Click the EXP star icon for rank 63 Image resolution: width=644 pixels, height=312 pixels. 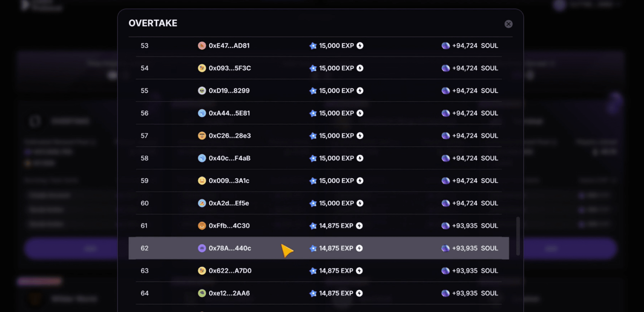tap(313, 271)
